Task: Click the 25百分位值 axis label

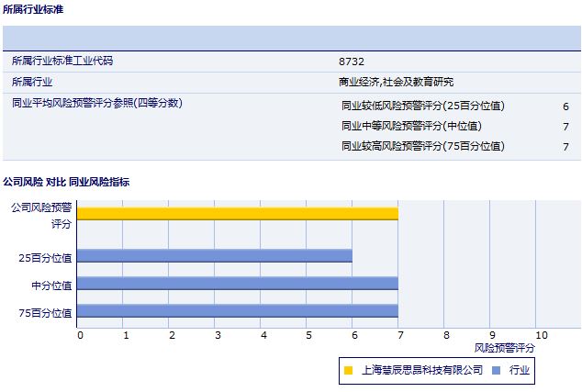Action: tap(45, 258)
